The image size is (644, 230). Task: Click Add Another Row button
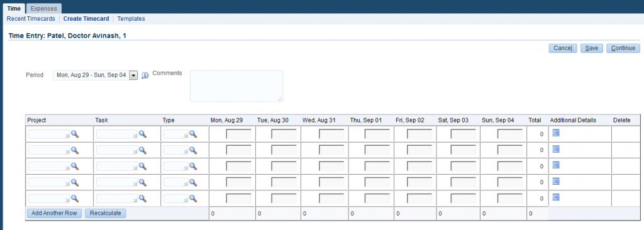tap(54, 213)
